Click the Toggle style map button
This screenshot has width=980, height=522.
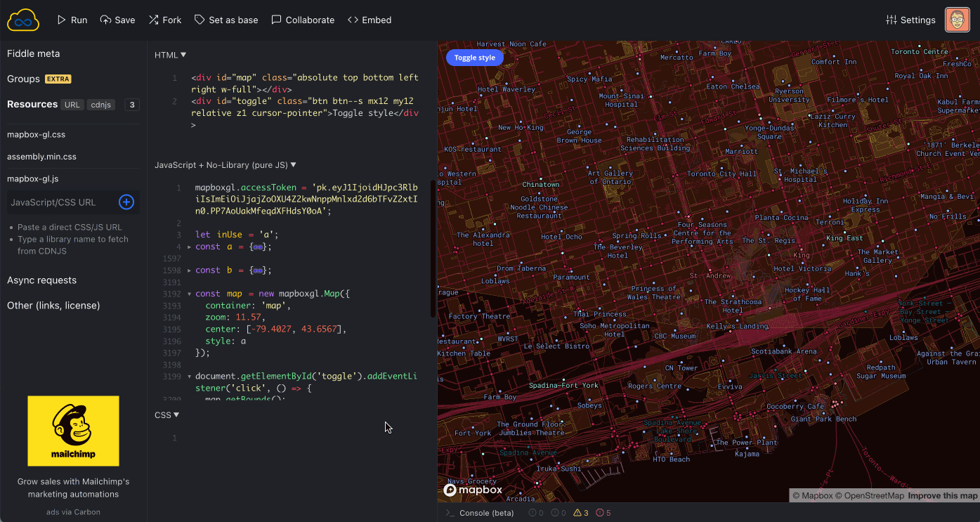click(x=475, y=58)
